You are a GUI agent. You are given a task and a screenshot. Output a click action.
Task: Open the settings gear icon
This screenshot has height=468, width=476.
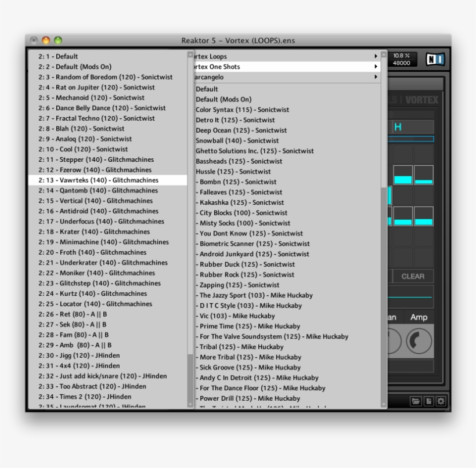tap(442, 400)
